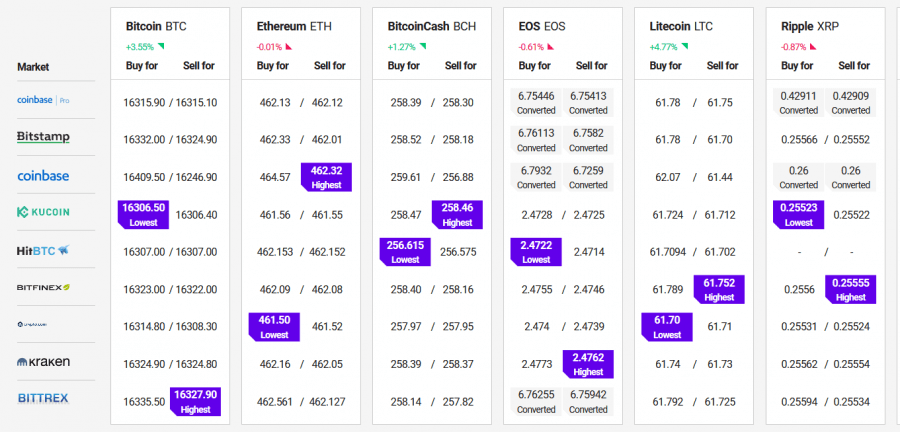Click the Ethereum buy price 462.561

[x=275, y=402]
